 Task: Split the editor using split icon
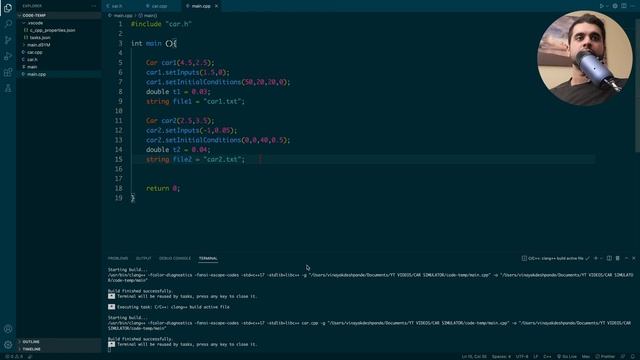pyautogui.click(x=624, y=6)
